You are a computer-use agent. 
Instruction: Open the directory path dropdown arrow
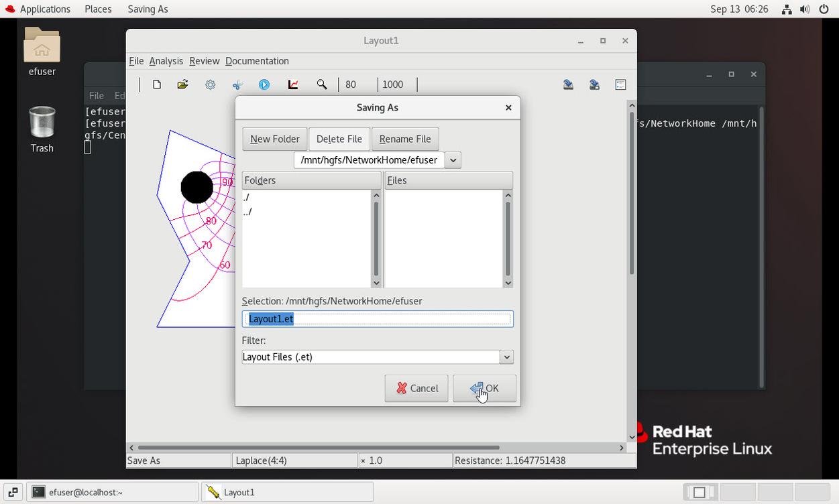pyautogui.click(x=453, y=160)
